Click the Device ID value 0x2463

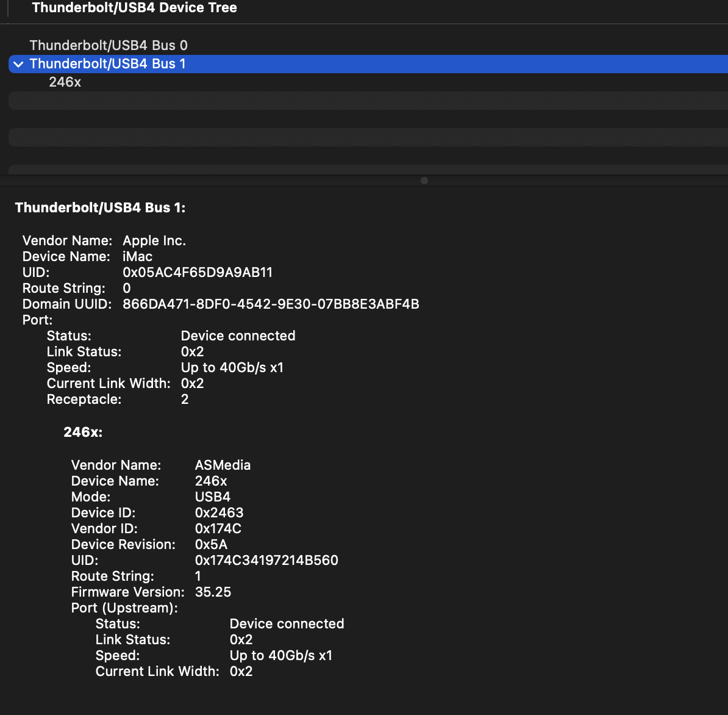click(x=219, y=513)
